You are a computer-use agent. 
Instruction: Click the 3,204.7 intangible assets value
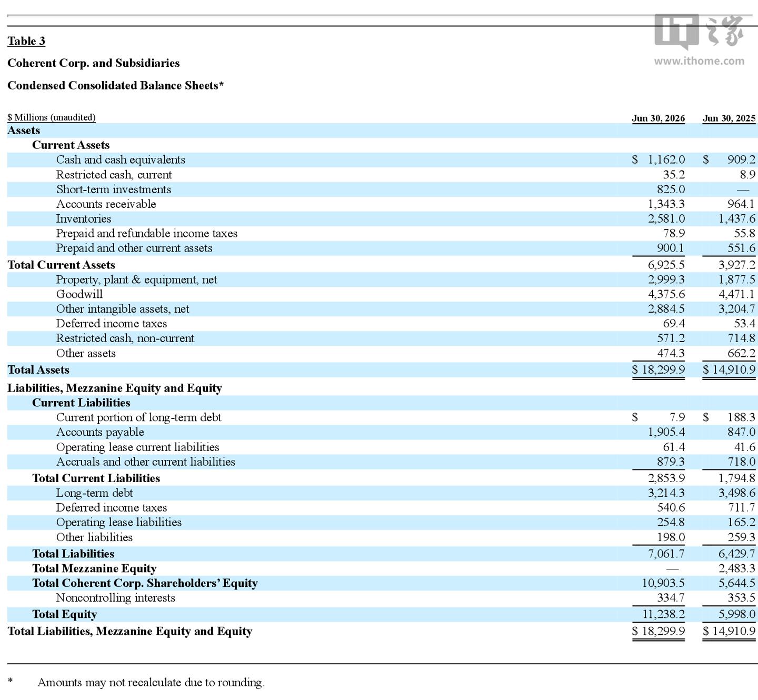[737, 309]
